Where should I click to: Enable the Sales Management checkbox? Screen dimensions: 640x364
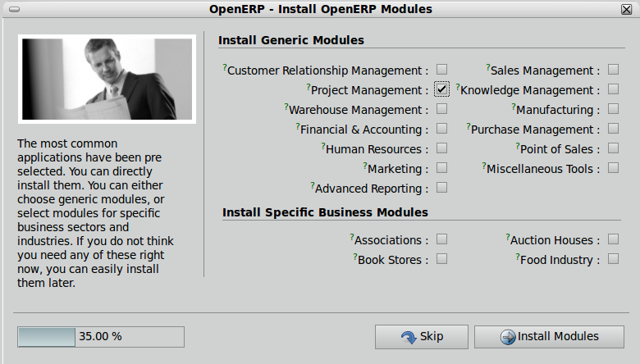pos(613,70)
